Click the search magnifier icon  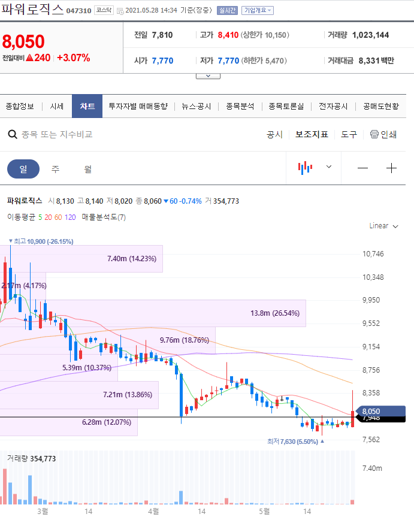12,135
